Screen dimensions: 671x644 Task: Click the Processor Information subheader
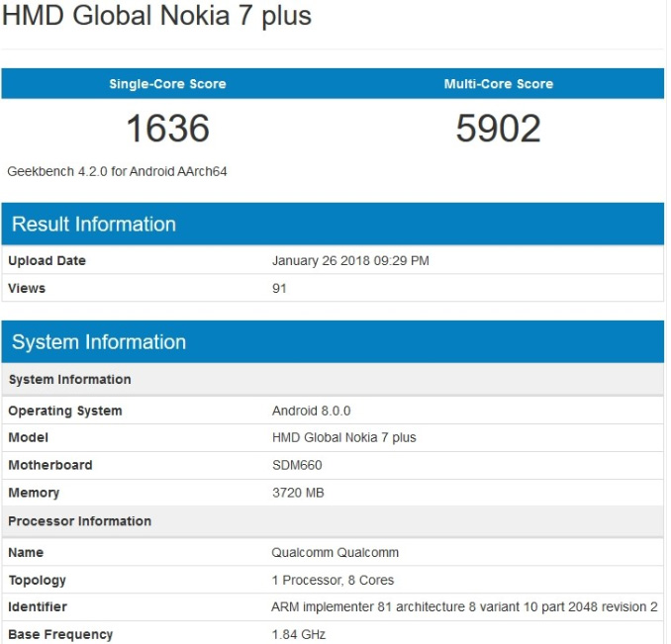tap(333, 521)
